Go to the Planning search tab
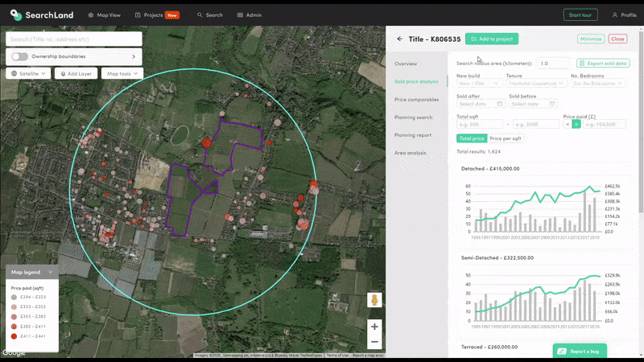 (413, 117)
